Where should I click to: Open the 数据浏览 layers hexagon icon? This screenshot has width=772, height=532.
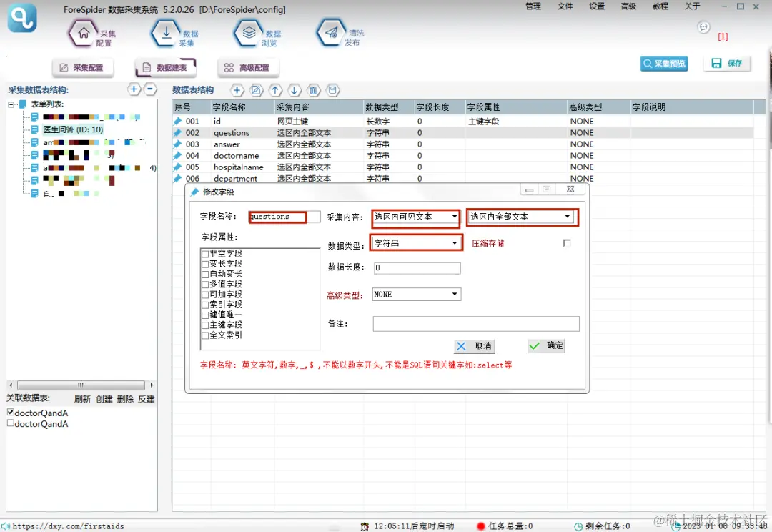(249, 34)
